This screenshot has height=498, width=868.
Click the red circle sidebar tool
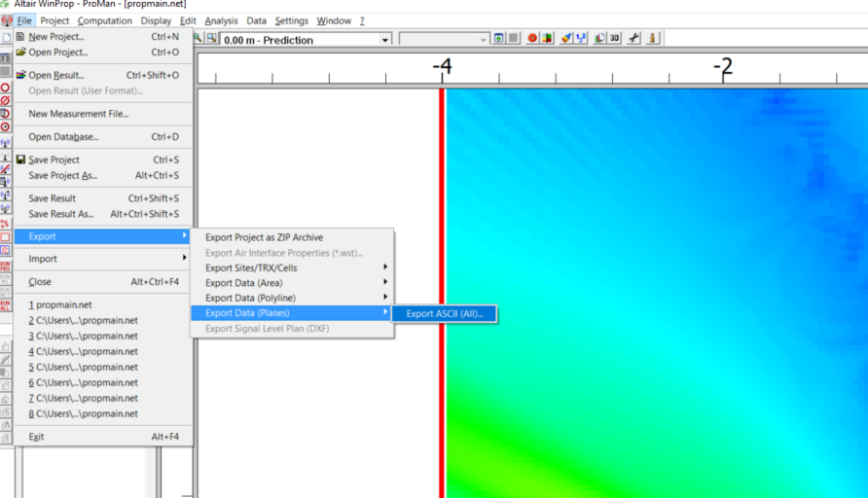(5, 88)
